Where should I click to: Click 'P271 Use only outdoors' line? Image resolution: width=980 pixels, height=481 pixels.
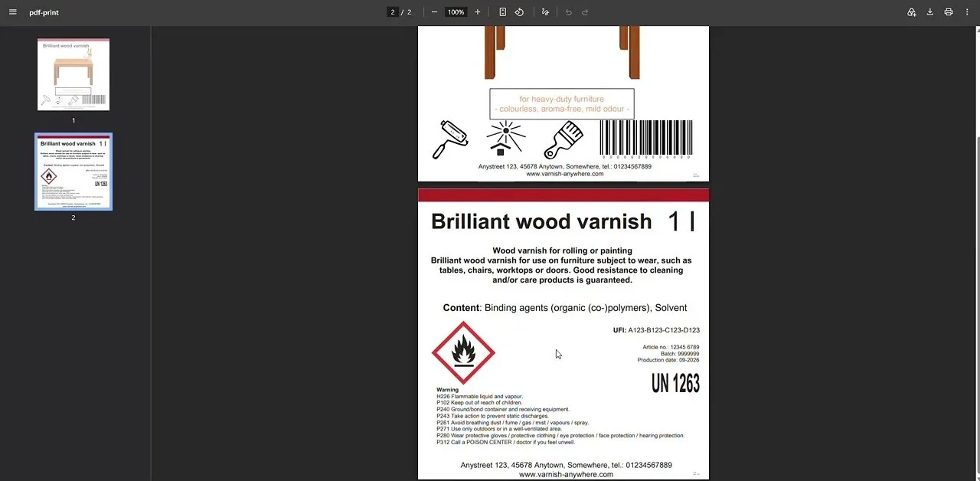[x=499, y=429]
